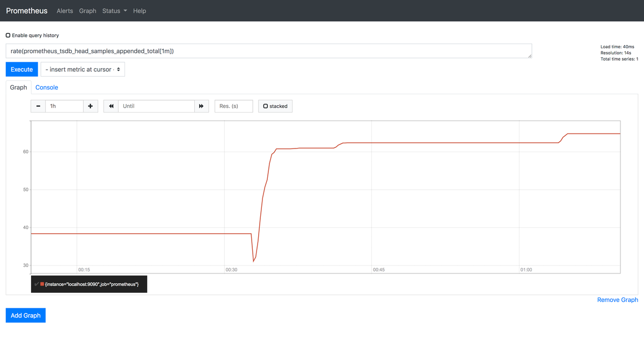Run the query with Execute button

(22, 69)
